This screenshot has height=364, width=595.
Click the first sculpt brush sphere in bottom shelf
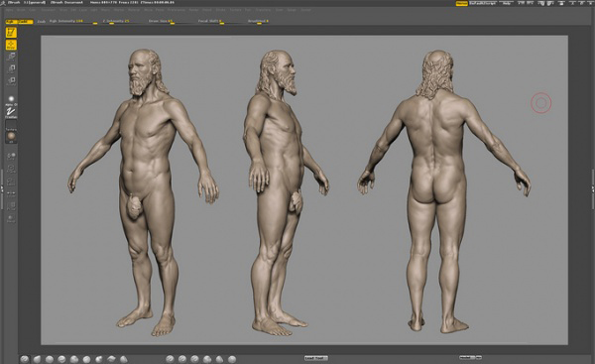25,359
